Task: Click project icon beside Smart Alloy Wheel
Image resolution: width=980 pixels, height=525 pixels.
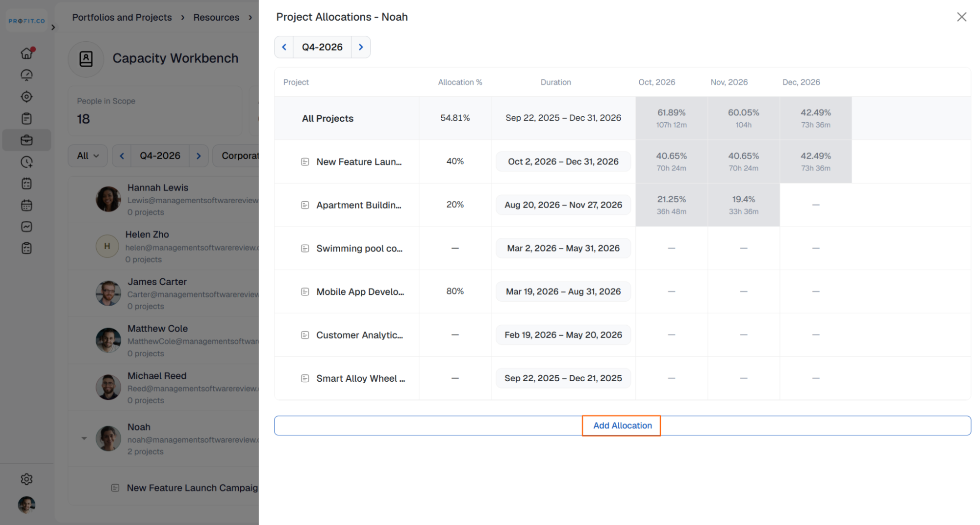Action: pyautogui.click(x=305, y=378)
